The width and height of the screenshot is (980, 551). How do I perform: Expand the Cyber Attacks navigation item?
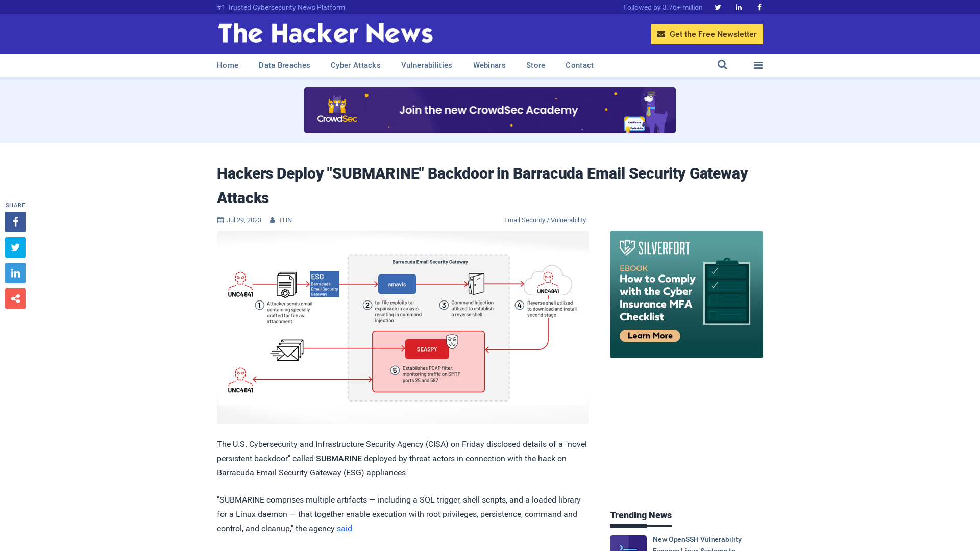pyautogui.click(x=355, y=65)
